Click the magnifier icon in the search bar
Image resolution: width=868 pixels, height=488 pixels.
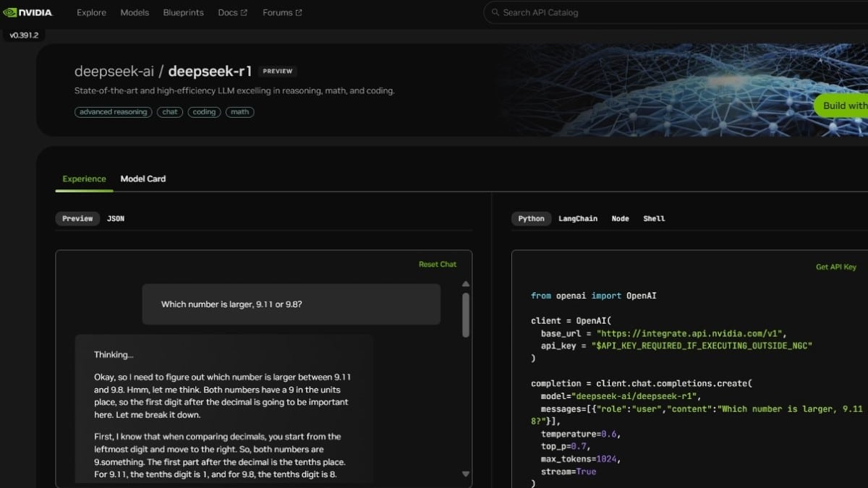pyautogui.click(x=495, y=12)
